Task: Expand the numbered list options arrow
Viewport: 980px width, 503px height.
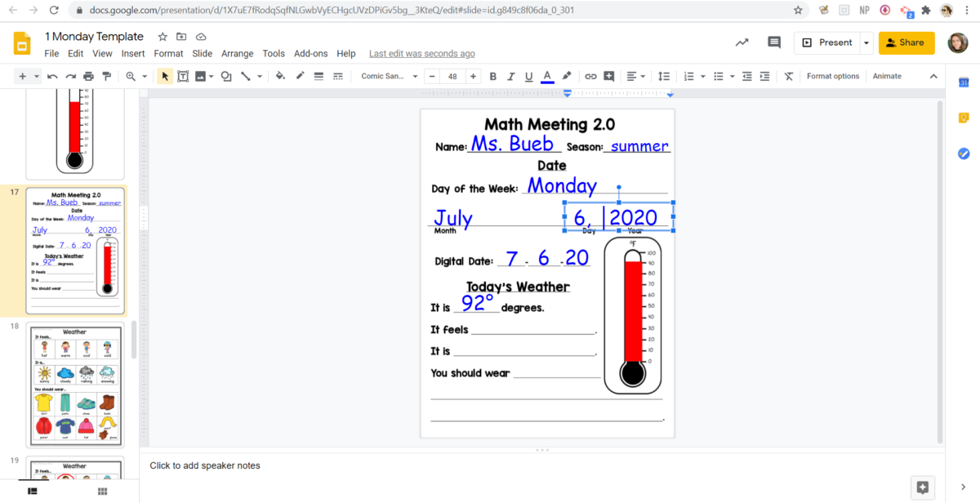Action: 702,76
